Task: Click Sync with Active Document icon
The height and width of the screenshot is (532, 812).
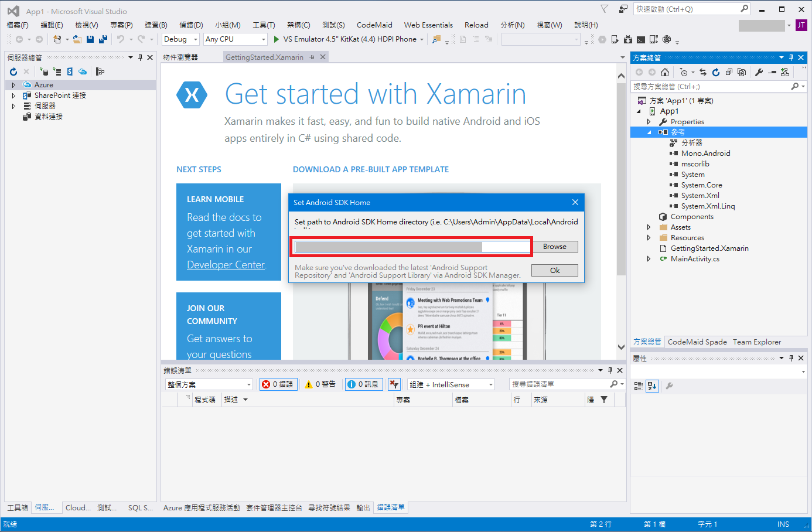Action: [703, 72]
